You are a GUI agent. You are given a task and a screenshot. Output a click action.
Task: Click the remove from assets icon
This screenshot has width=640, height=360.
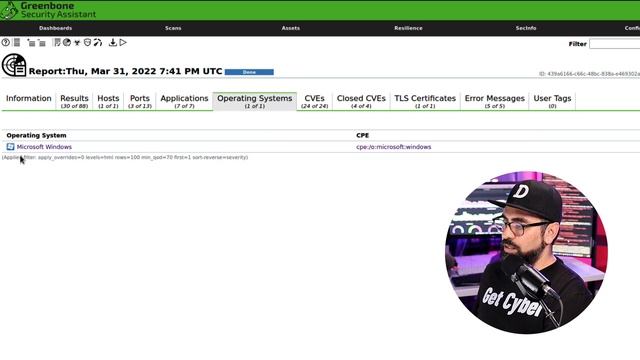click(42, 42)
